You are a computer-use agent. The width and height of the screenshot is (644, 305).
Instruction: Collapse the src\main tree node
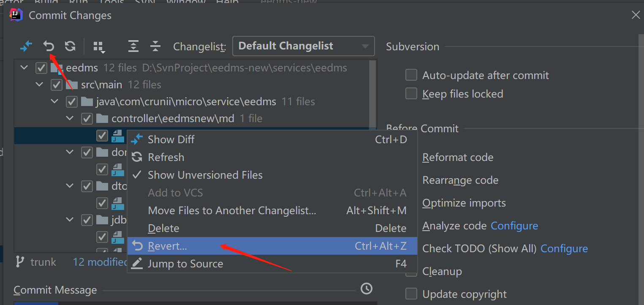tap(40, 85)
